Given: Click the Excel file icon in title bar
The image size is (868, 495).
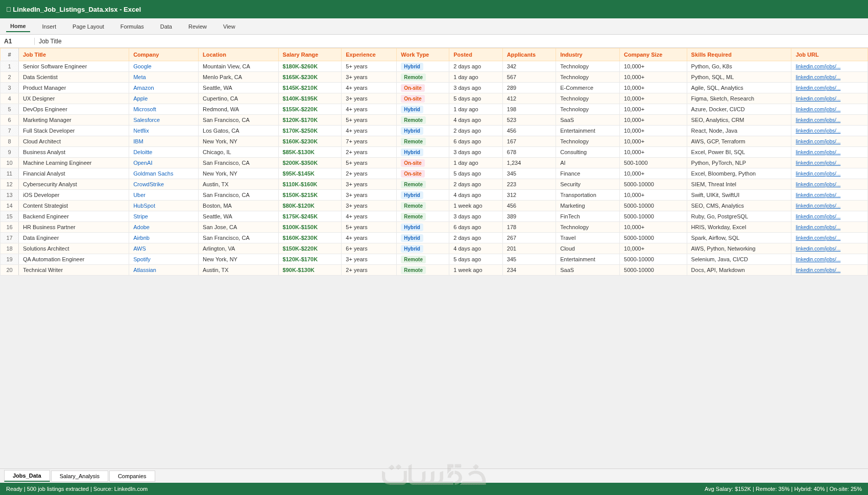Looking at the screenshot, I should coord(9,9).
